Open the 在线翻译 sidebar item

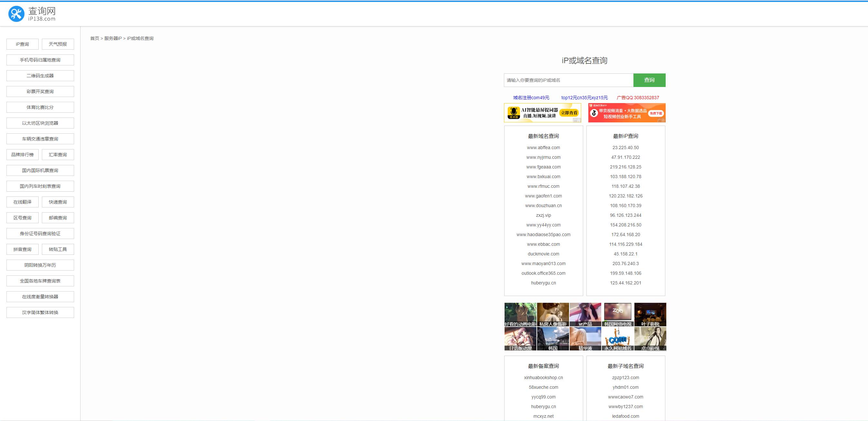coord(23,202)
